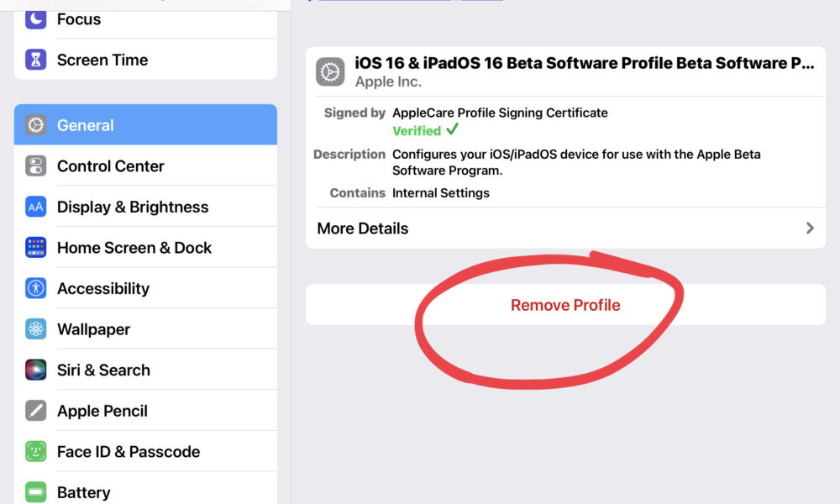The image size is (840, 504).
Task: Open Home Screen & Dock settings
Action: coord(145,248)
